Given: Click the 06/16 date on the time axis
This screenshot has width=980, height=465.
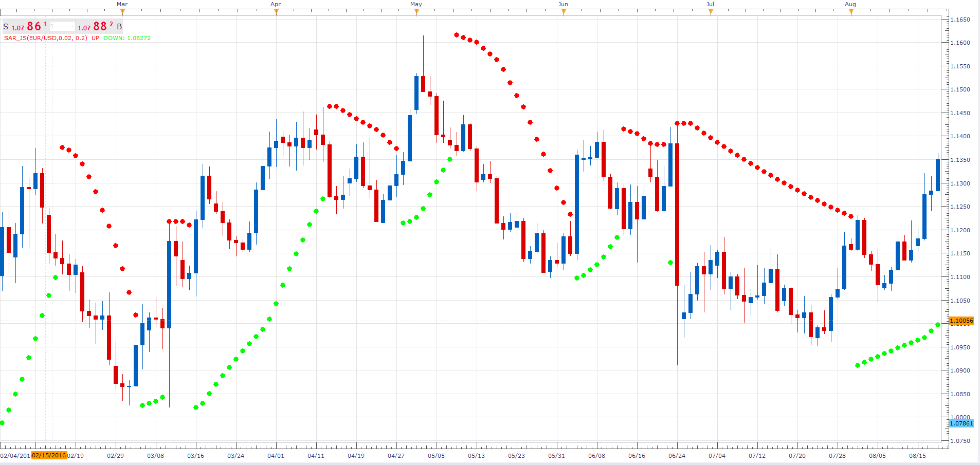Looking at the screenshot, I should click(637, 456).
